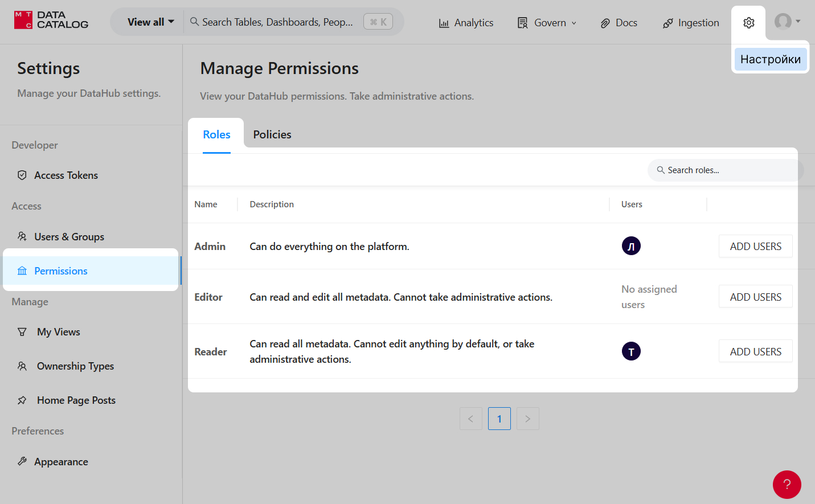Select the Roles tab

[216, 135]
